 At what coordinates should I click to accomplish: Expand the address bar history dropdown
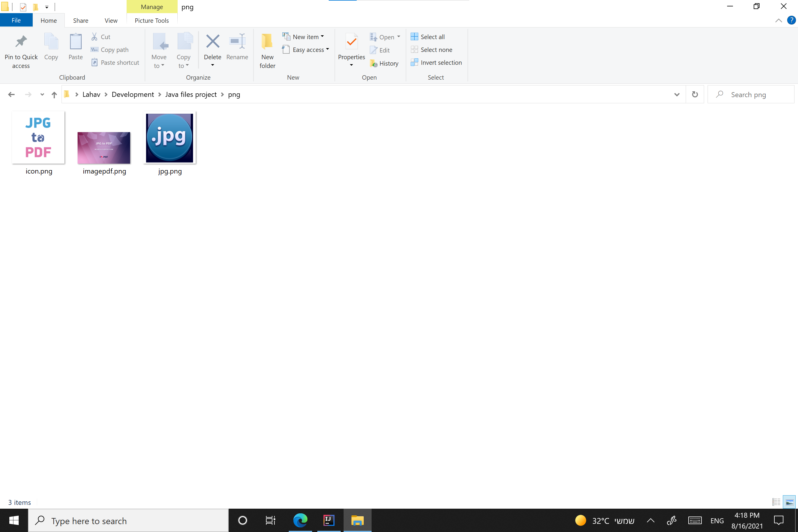tap(677, 95)
